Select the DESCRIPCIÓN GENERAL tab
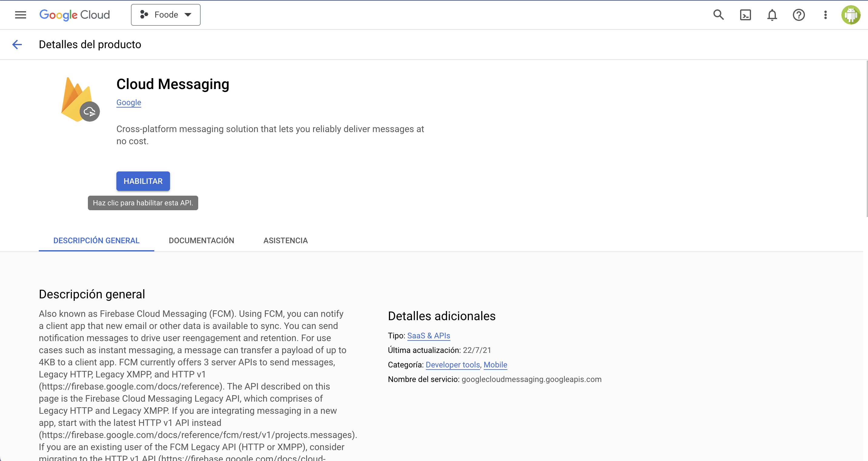The height and width of the screenshot is (461, 868). pyautogui.click(x=96, y=240)
